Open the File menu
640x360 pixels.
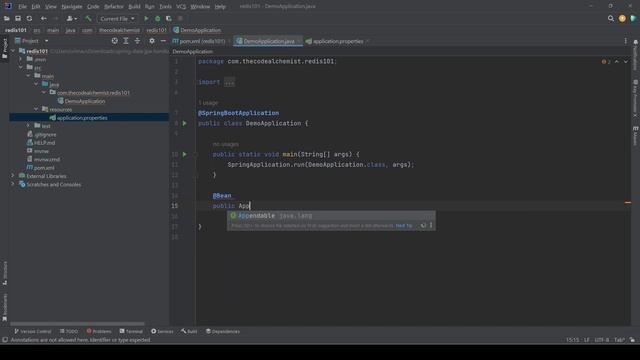click(22, 7)
